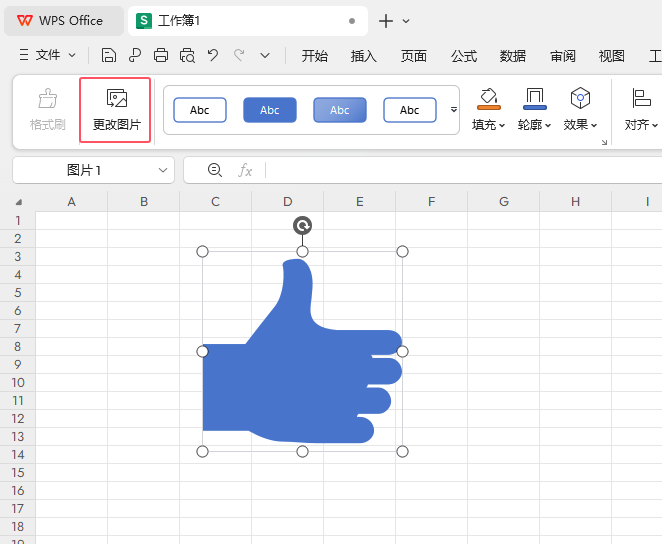662x544 pixels.
Task: Click the top-center resize handle of picture
Action: pyautogui.click(x=302, y=252)
